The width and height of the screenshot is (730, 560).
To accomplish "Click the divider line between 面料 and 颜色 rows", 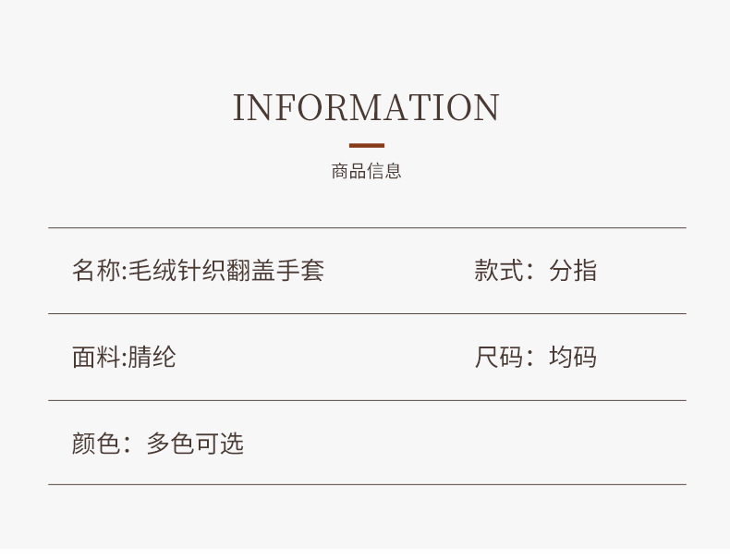I will 367,400.
